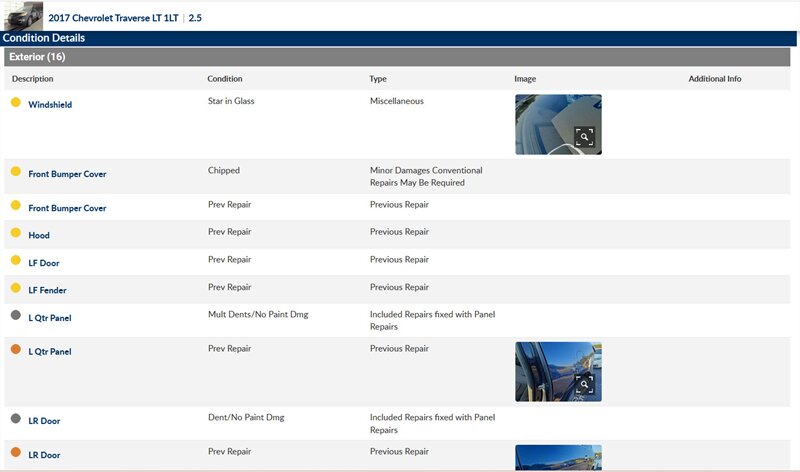The image size is (800, 472).
Task: Open the partially visible LR Door photo
Action: 558,458
